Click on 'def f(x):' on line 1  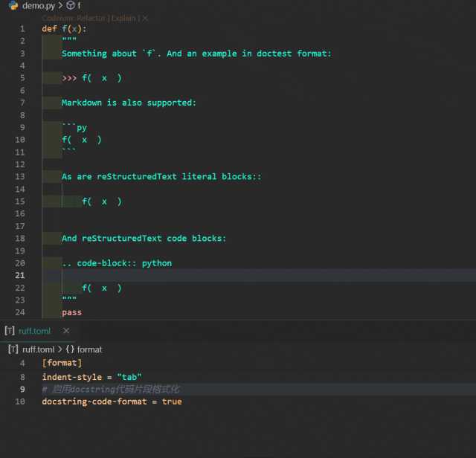[65, 29]
